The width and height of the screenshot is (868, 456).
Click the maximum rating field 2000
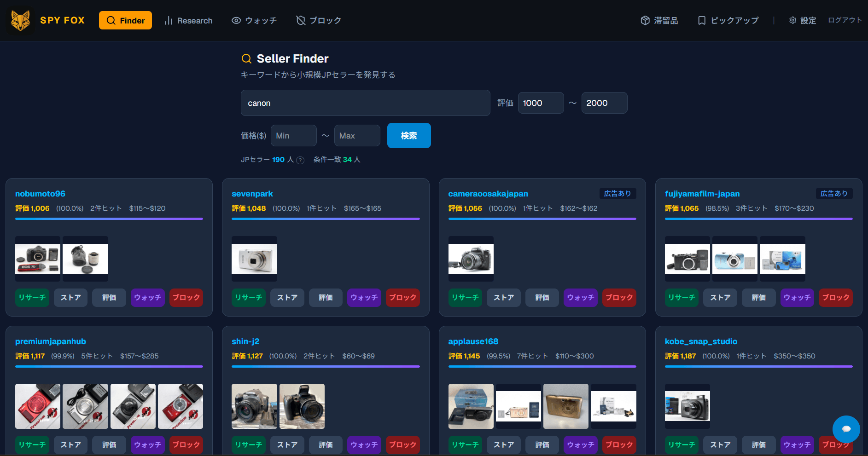[604, 103]
